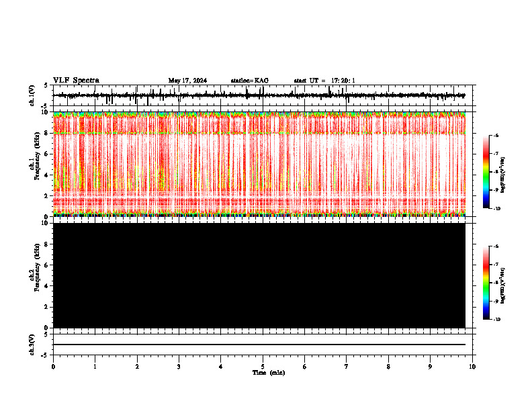Click the ch.1 color bar "-8" tick
Screen dimensions: 532x411
point(496,172)
